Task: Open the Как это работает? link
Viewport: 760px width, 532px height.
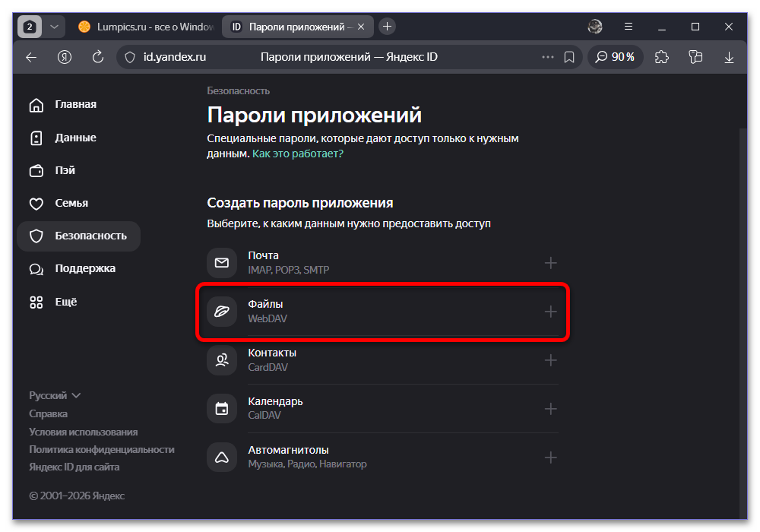Action: coord(298,154)
